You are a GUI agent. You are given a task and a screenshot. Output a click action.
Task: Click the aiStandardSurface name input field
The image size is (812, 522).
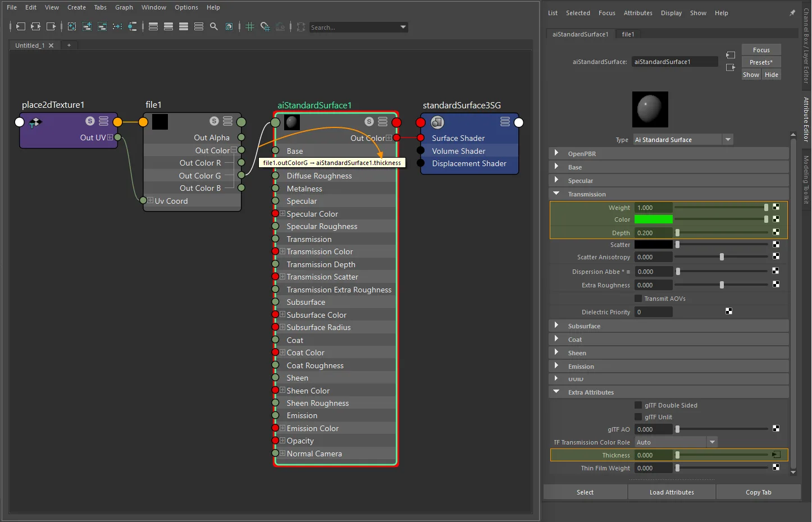click(675, 62)
